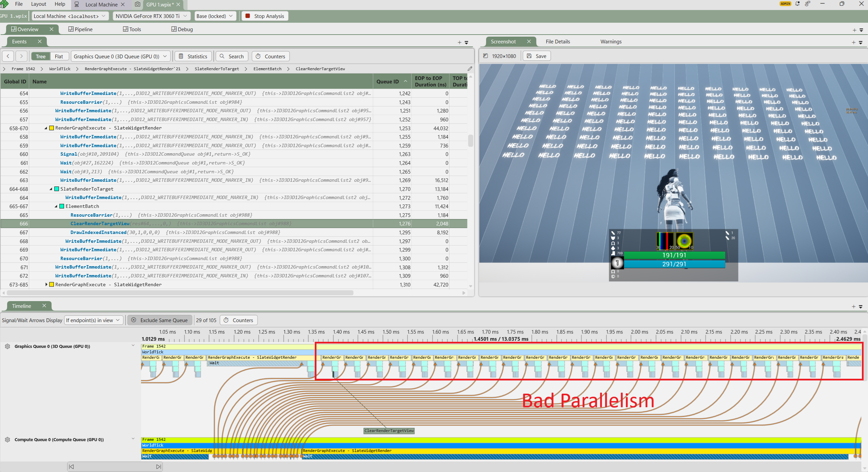This screenshot has height=472, width=868.
Task: Click the Events horizontal scrollbar
Action: pos(180,293)
